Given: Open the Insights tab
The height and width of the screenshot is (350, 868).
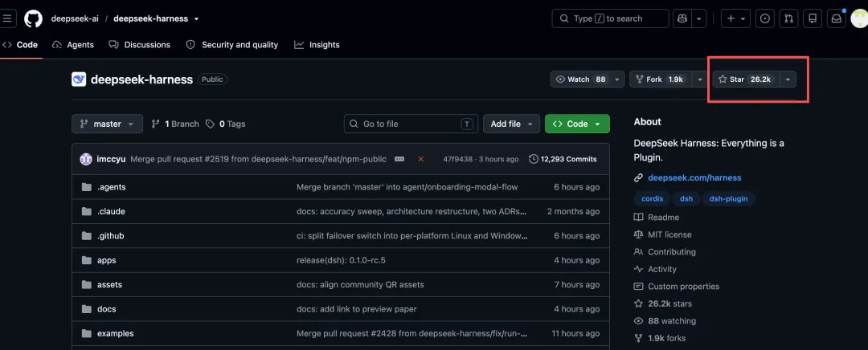Looking at the screenshot, I should [x=317, y=45].
